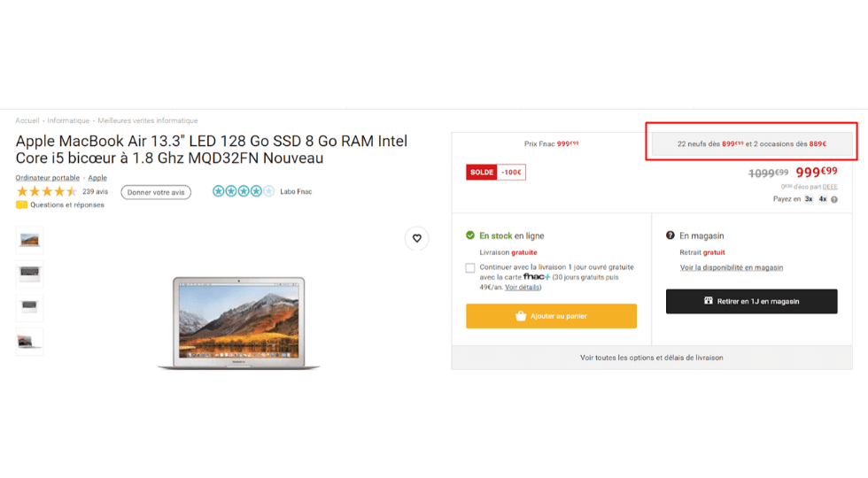Click Voir toutes les options et délais de livraison
This screenshot has width=868, height=478.
coord(652,358)
